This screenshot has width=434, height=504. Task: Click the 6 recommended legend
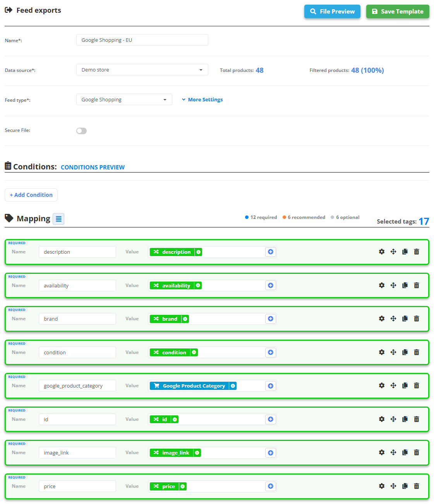(x=304, y=217)
